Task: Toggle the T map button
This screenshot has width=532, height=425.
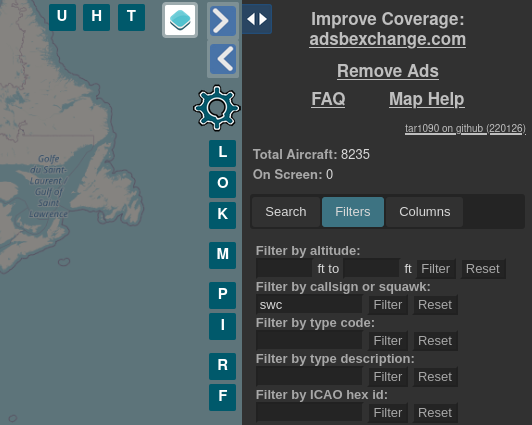Action: (131, 17)
